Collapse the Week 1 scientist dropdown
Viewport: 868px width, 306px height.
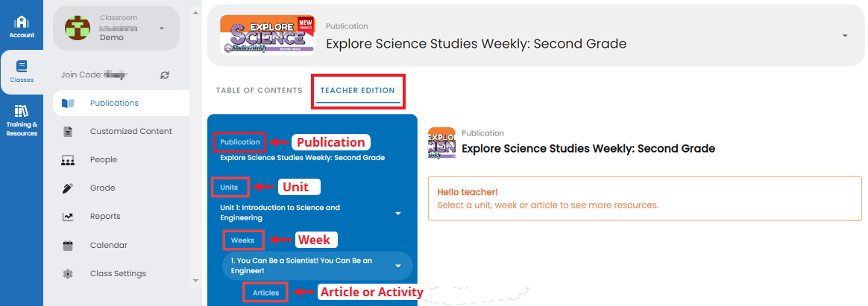[x=398, y=267]
